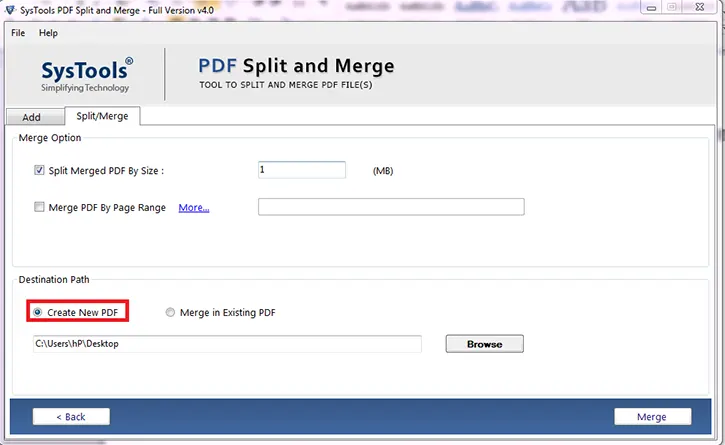Viewport: 725px width, 445px height.
Task: Enable Merge PDF By Page Range
Action: 39,207
